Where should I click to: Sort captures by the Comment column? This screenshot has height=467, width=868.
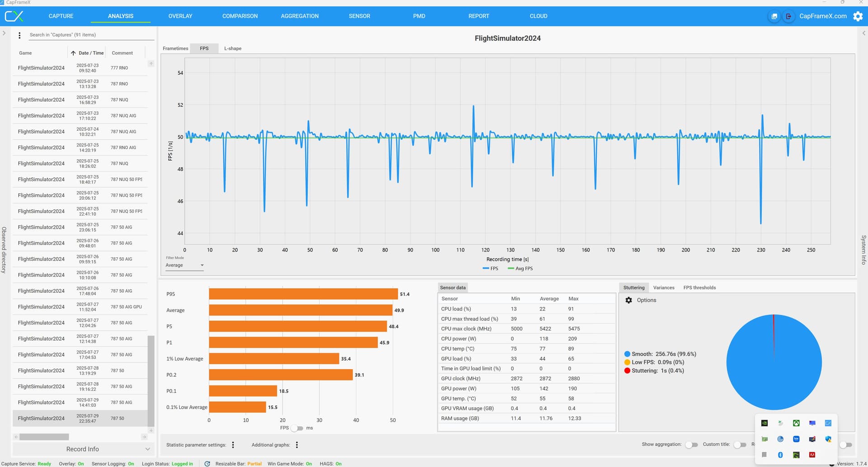pos(122,53)
